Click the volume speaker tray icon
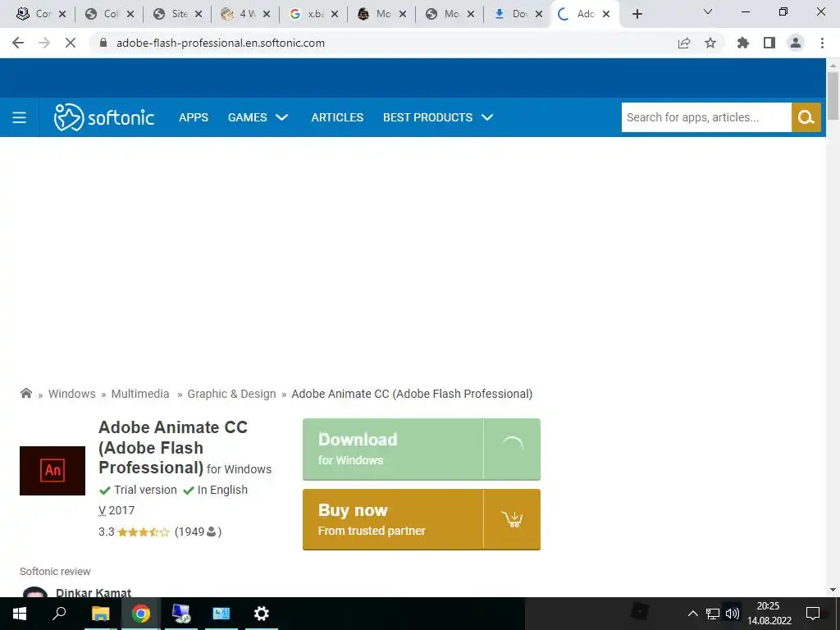Screen dimensions: 840x630 point(733,614)
